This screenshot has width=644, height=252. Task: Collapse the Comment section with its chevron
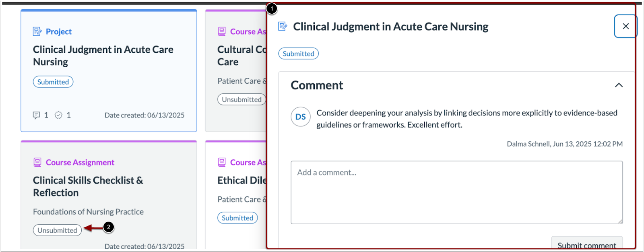tap(619, 85)
